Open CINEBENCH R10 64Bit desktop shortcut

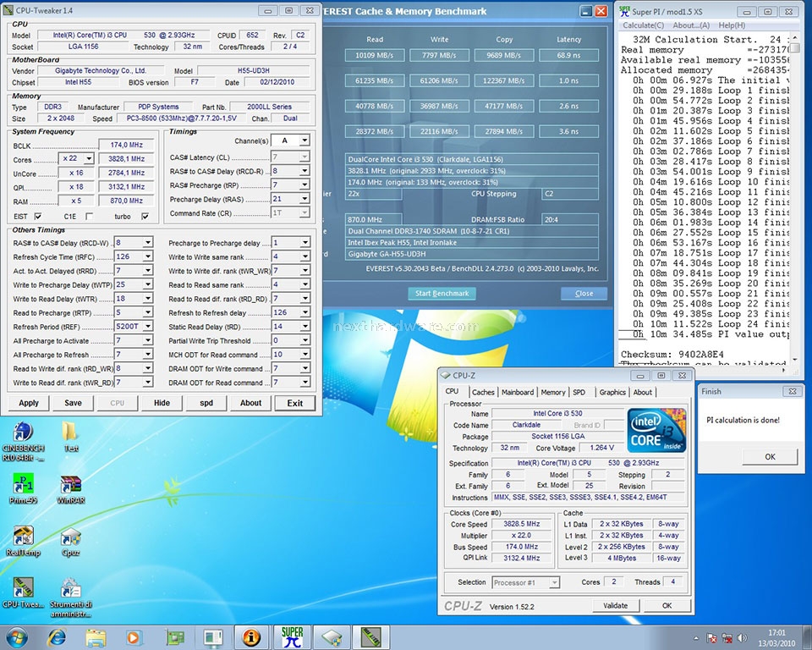click(x=23, y=441)
